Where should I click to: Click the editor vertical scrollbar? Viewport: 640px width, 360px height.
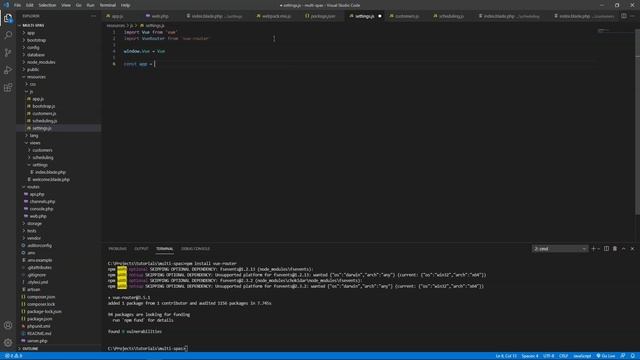point(637,122)
